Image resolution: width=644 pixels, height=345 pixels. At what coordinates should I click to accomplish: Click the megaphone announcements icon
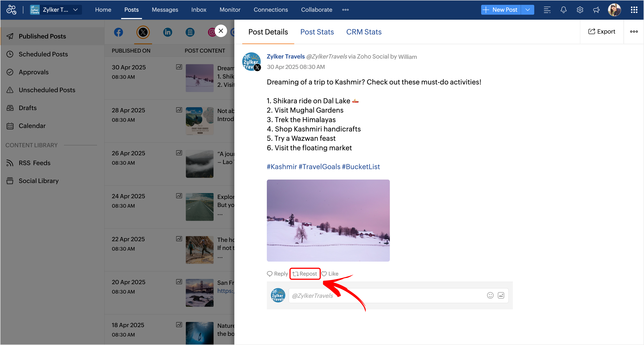pyautogui.click(x=596, y=10)
